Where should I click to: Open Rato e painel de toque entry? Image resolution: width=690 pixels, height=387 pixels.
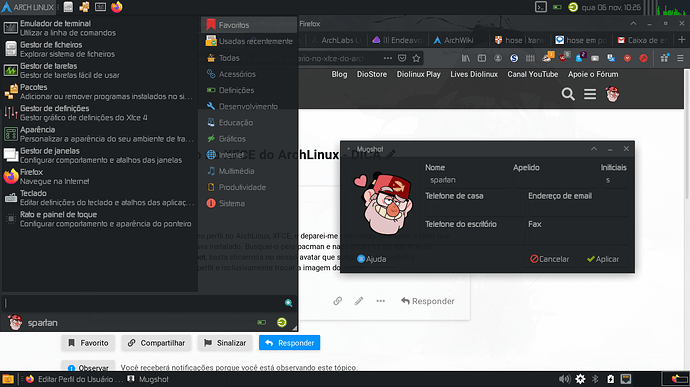[99, 219]
